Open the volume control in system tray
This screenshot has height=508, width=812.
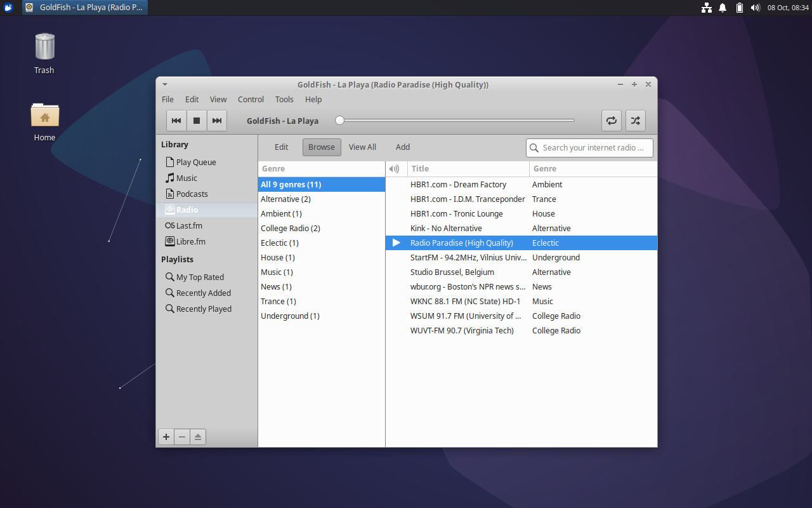[x=755, y=8]
